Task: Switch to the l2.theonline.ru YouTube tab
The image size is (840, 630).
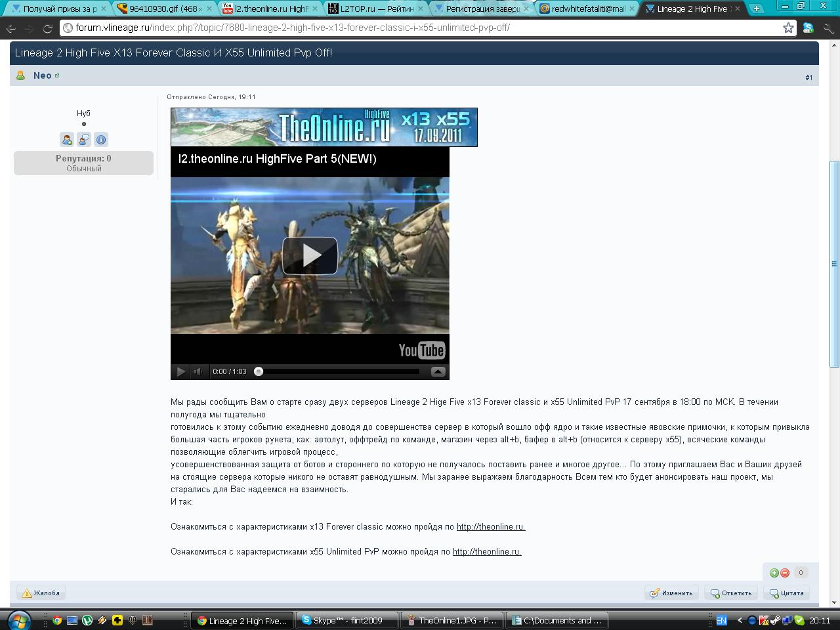Action: coord(270,9)
